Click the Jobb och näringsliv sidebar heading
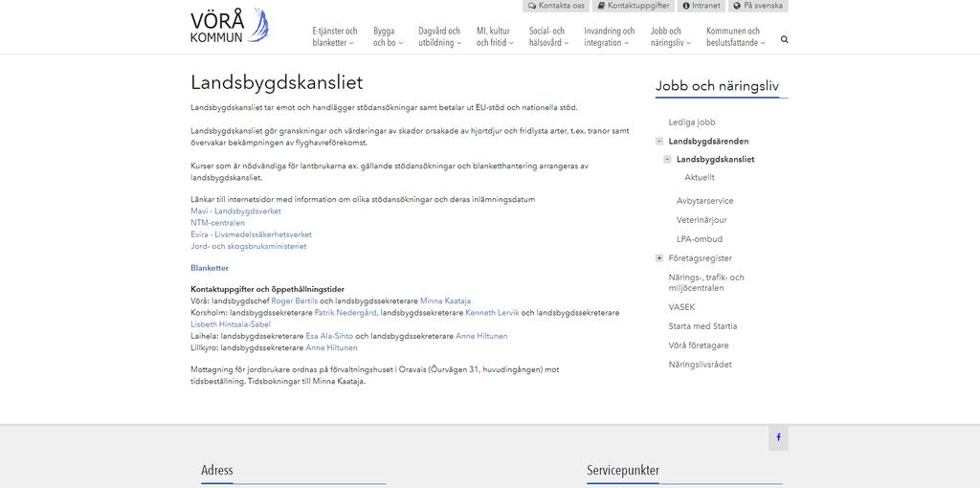980x488 pixels. (718, 86)
